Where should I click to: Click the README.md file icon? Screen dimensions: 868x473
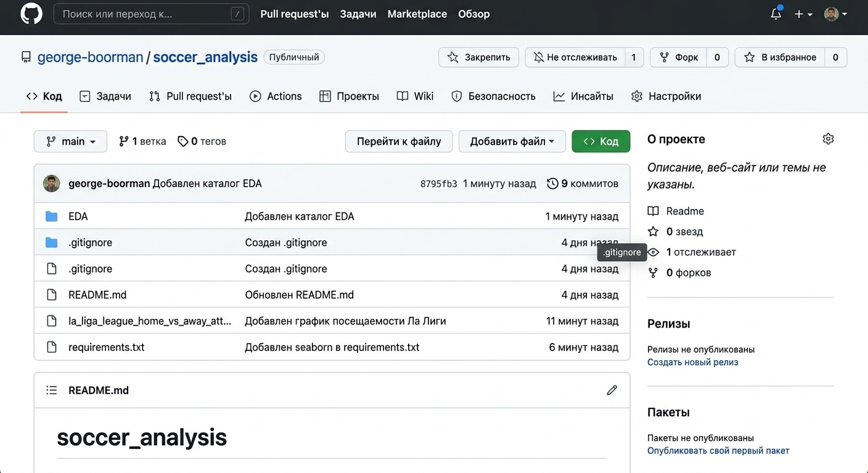tap(52, 295)
